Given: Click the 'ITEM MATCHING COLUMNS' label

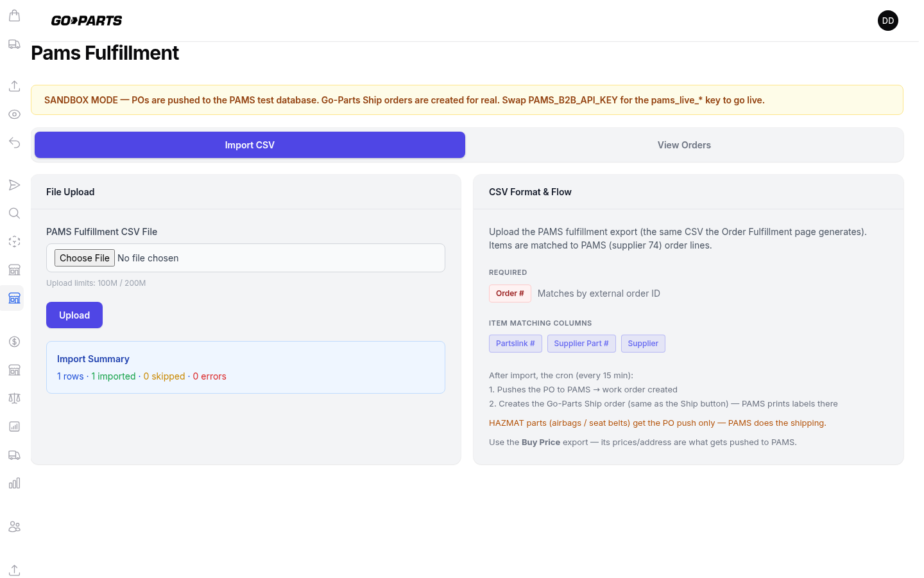Looking at the screenshot, I should click(x=540, y=323).
